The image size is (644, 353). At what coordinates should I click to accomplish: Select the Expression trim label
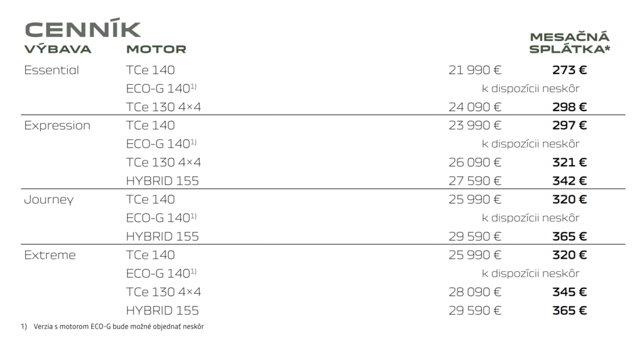57,126
